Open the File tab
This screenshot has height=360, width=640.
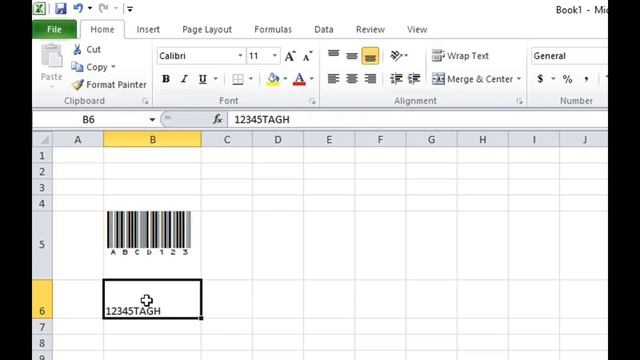tap(54, 29)
